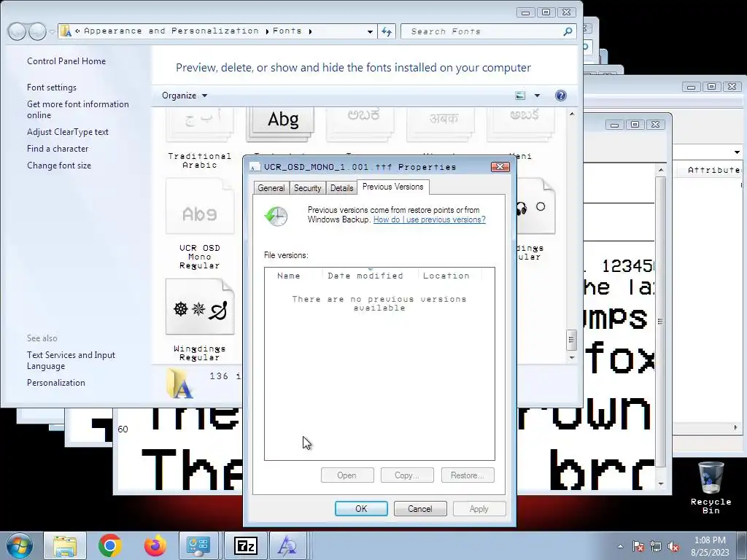Click the Cancel button in Properties dialog

(x=420, y=508)
